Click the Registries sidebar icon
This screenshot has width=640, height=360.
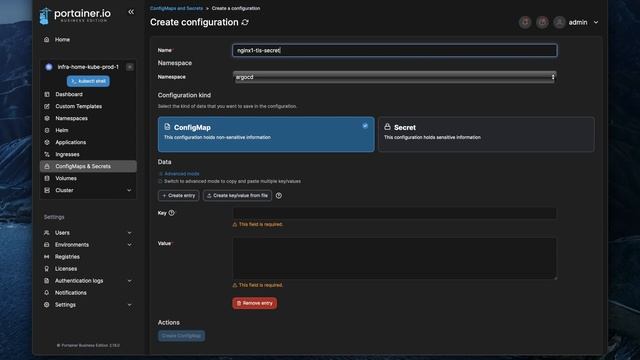[47, 257]
